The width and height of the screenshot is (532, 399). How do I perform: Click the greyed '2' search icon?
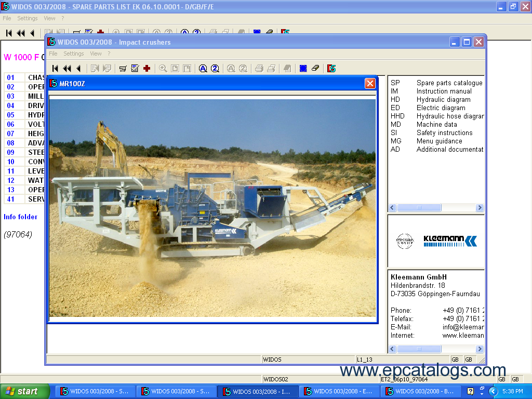243,69
